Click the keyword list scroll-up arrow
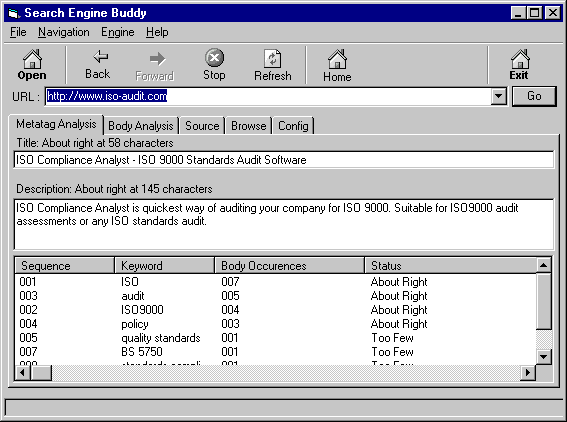The width and height of the screenshot is (567, 422). [543, 265]
